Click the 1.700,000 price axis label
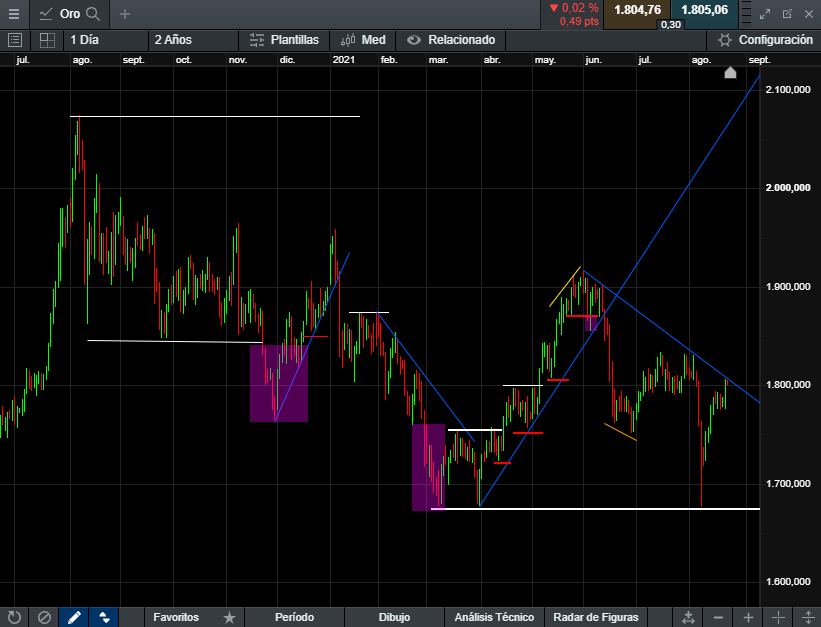The height and width of the screenshot is (627, 821). [x=788, y=483]
